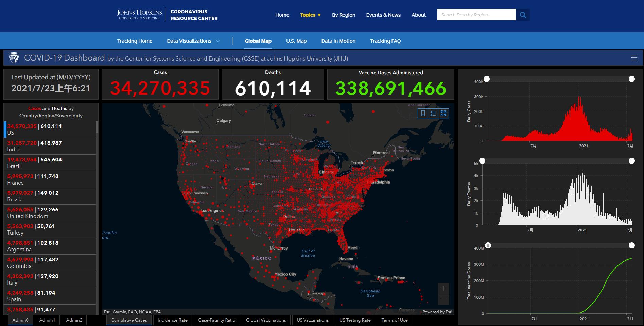The image size is (644, 326).
Task: Click the Search Data by Region field
Action: 476,15
